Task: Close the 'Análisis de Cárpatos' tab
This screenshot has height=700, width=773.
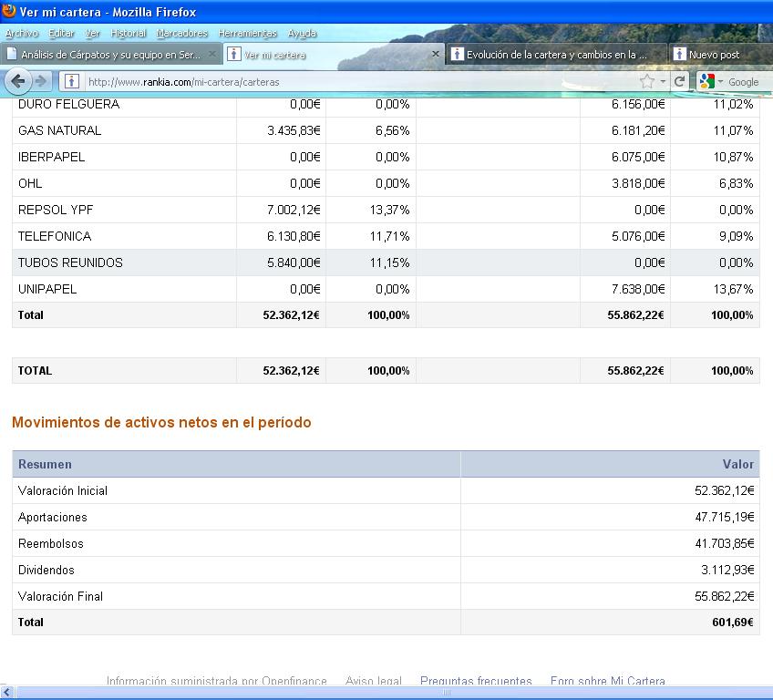Action: point(212,55)
